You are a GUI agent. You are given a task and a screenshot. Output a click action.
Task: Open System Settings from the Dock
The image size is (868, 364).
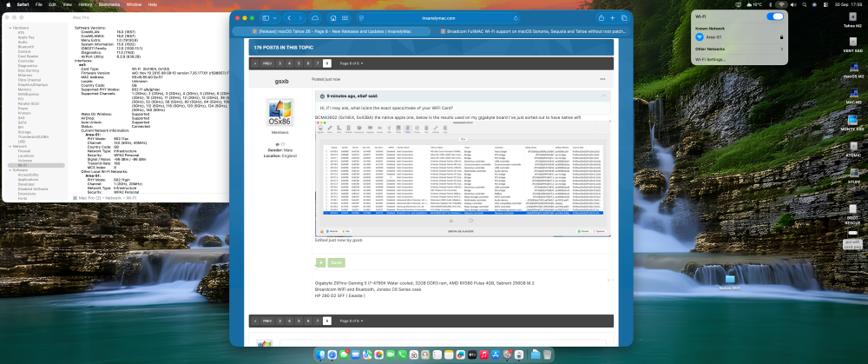coord(507,354)
